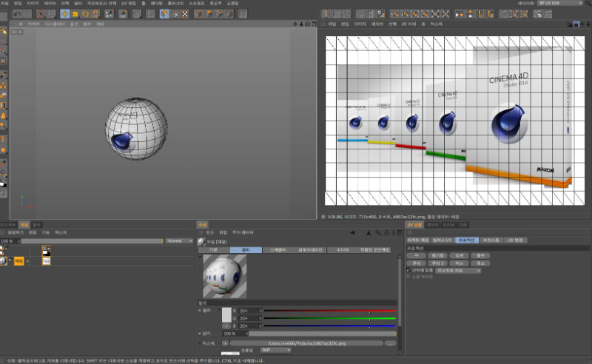
Task: Select the star shape tool icon
Action: click(x=3, y=150)
